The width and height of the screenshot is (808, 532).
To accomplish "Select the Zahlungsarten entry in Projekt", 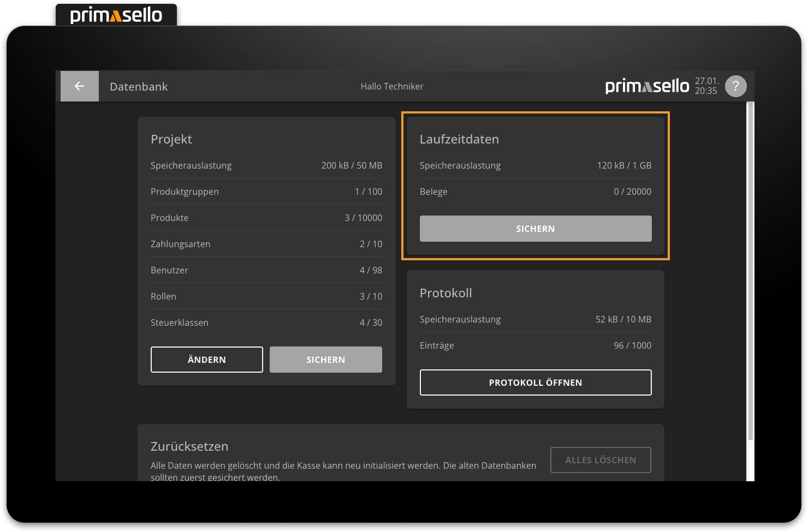I will [266, 243].
